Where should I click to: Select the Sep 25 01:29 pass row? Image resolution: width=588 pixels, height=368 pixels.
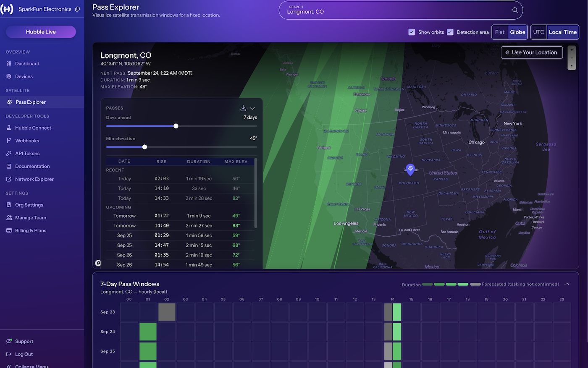(x=180, y=235)
